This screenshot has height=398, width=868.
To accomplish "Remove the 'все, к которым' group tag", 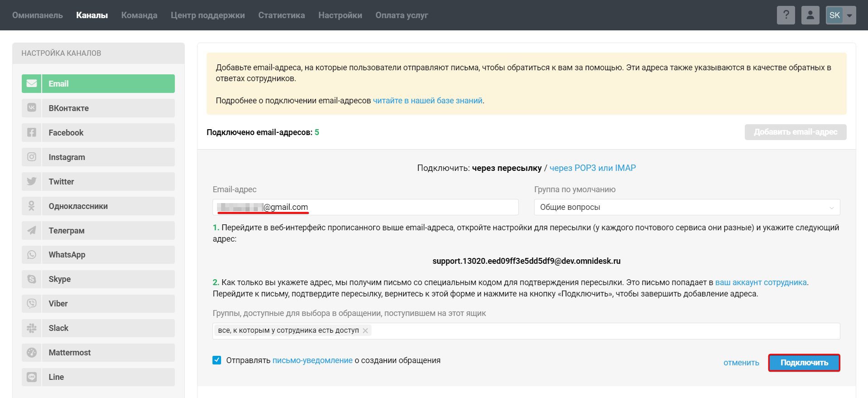I will pos(366,330).
